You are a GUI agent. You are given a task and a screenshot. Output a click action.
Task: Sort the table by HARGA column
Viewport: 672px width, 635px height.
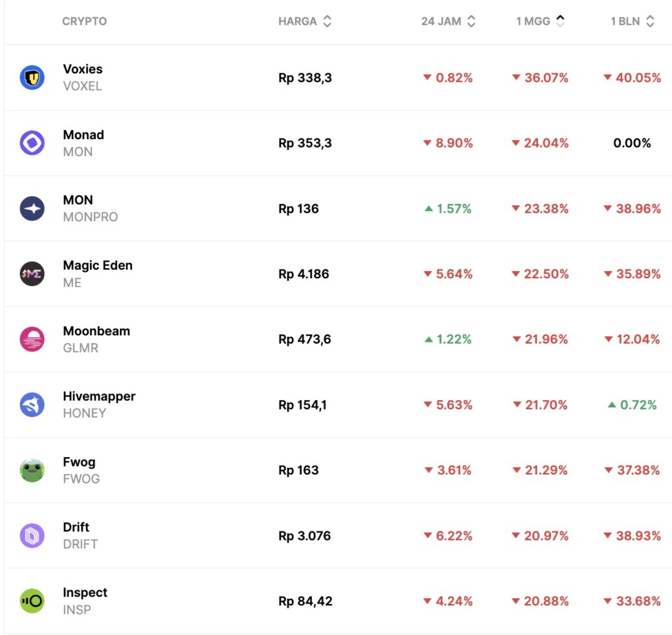[x=304, y=21]
